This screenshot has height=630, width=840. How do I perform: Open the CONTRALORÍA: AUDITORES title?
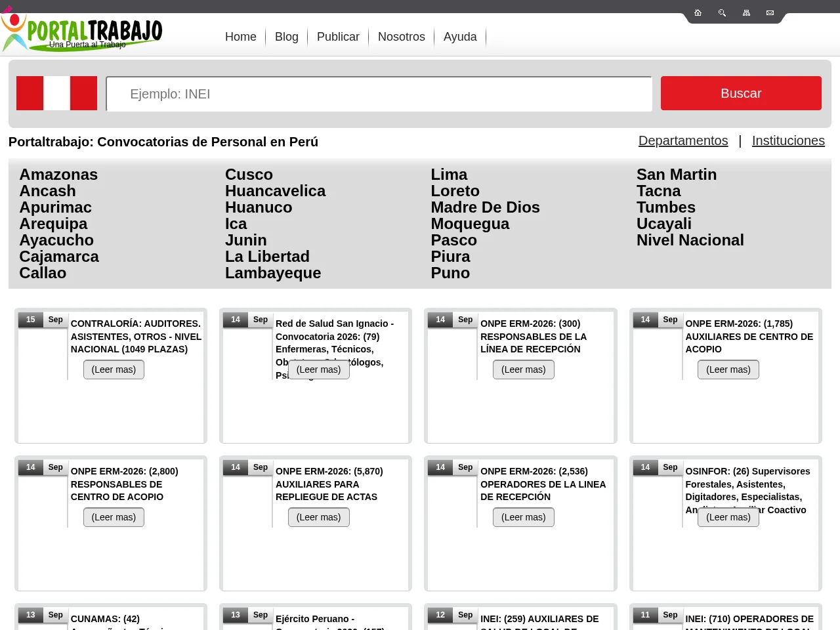pyautogui.click(x=136, y=337)
